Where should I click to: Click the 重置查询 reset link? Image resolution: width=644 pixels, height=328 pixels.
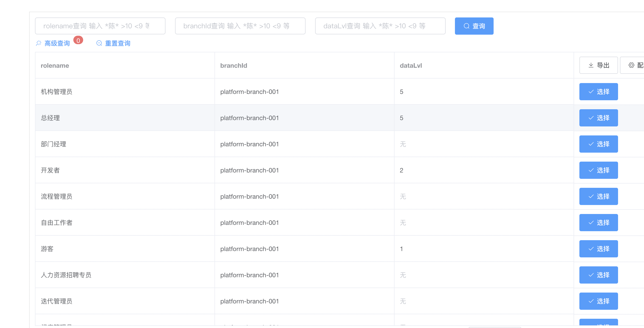pos(117,43)
